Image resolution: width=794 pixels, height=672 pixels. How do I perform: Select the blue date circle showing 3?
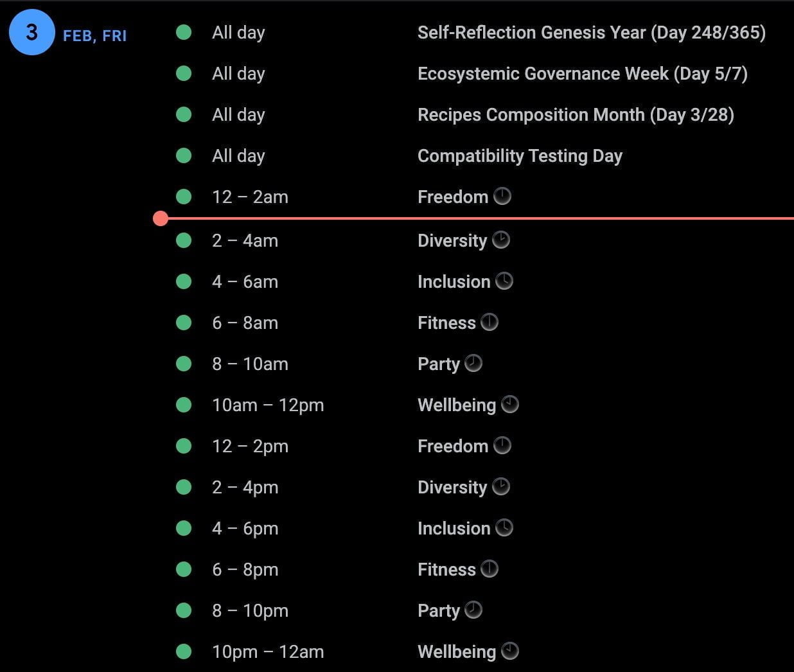tap(31, 32)
